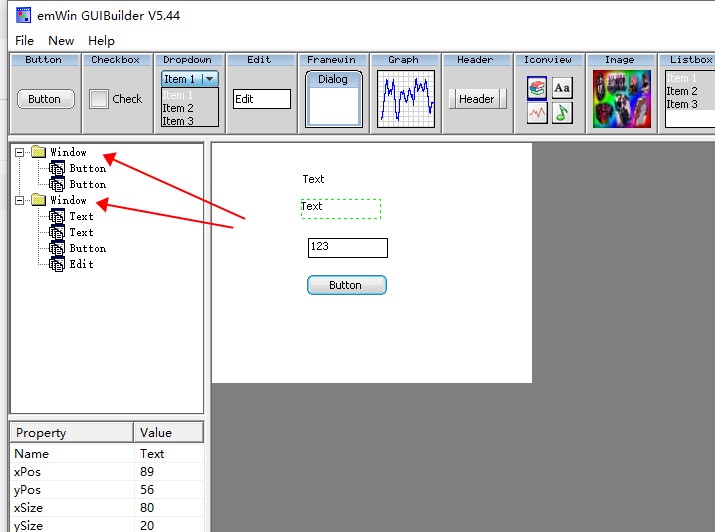
Task: Edit the xSize value 80
Action: 169,507
